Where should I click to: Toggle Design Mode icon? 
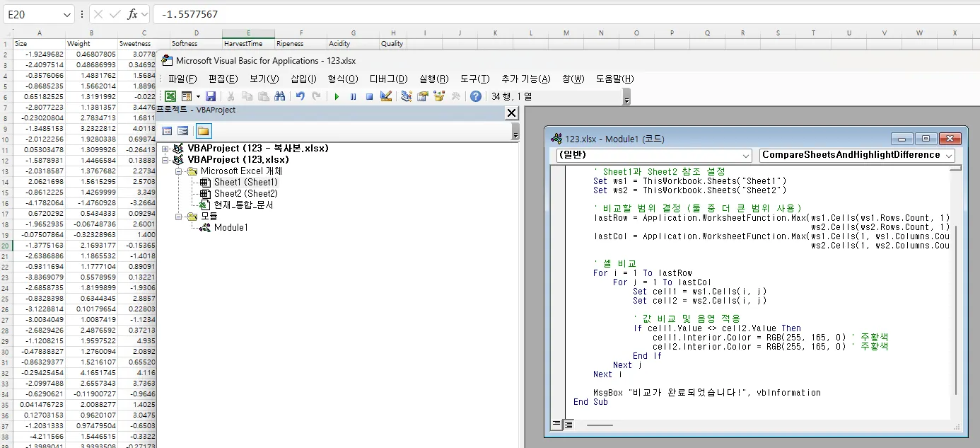(x=386, y=96)
